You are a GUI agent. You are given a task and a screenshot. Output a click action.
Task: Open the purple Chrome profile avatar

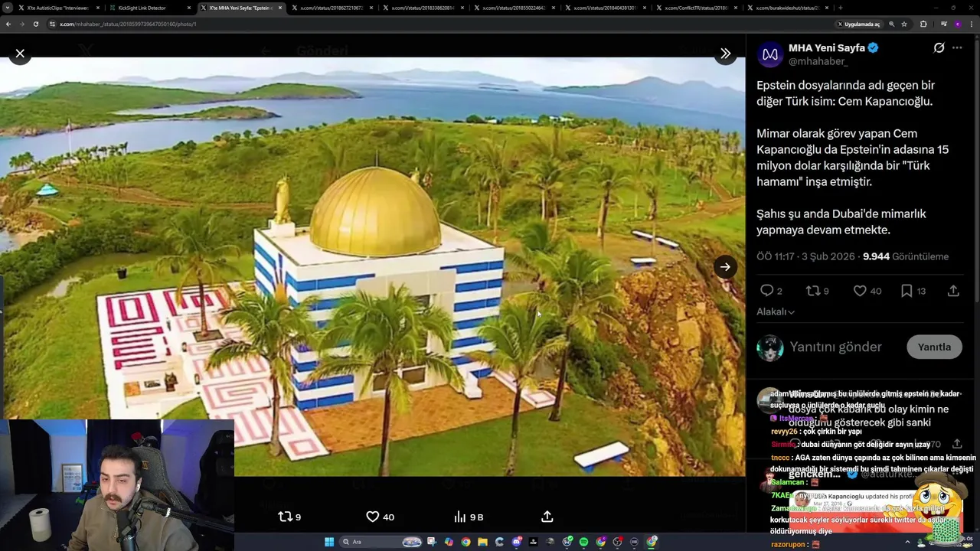(x=958, y=24)
